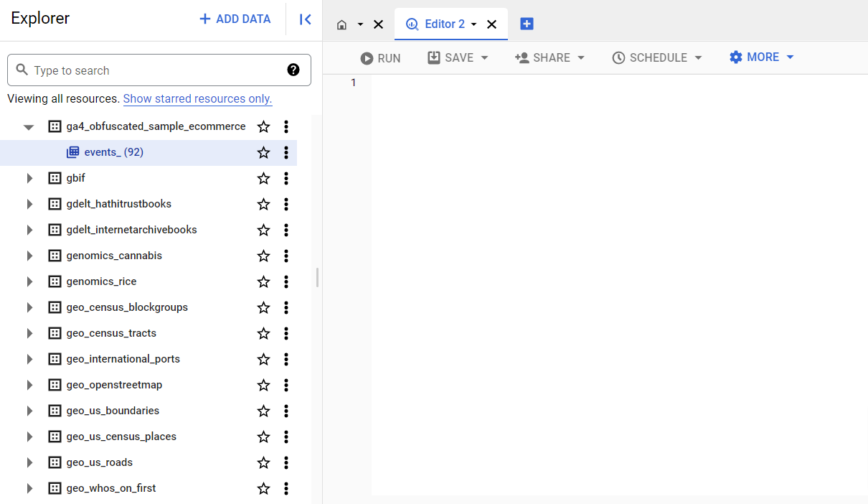
Task: Star the geo_census_tracts dataset
Action: point(263,333)
